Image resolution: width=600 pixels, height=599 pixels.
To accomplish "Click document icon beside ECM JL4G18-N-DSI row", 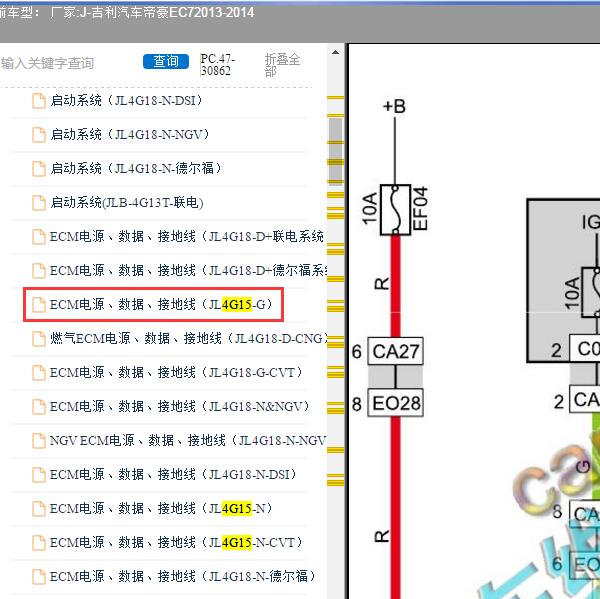I will click(x=39, y=475).
